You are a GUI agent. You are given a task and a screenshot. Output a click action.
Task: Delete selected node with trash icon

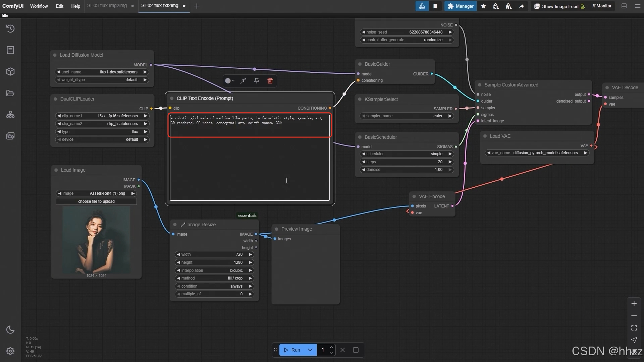point(270,81)
